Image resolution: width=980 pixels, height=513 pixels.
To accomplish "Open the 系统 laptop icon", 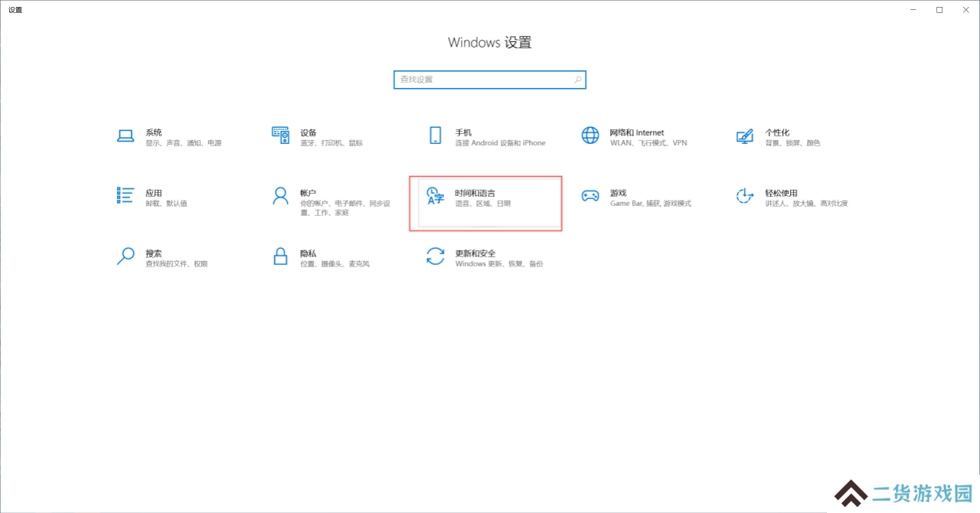I will [x=126, y=136].
